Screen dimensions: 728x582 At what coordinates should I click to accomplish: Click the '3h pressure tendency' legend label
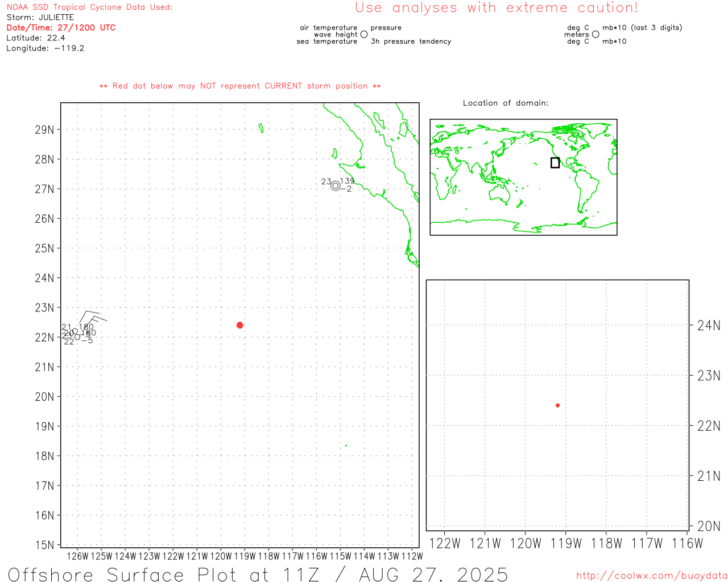pyautogui.click(x=411, y=41)
